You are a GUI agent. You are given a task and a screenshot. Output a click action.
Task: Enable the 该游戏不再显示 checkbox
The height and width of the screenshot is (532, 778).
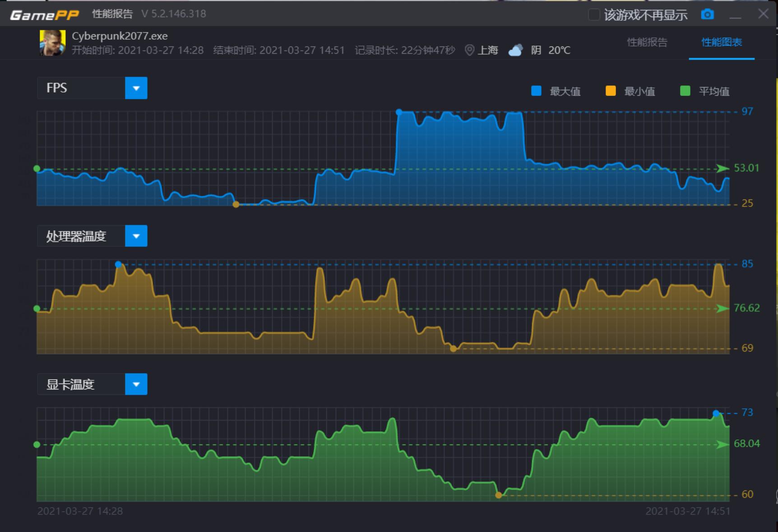[x=594, y=14]
